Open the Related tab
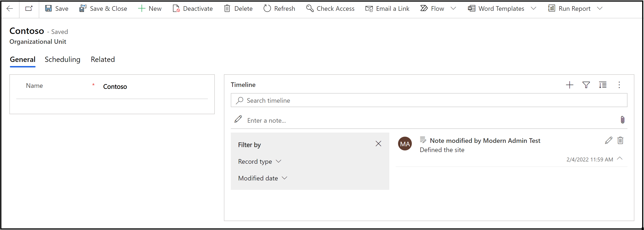644x230 pixels. pos(103,59)
